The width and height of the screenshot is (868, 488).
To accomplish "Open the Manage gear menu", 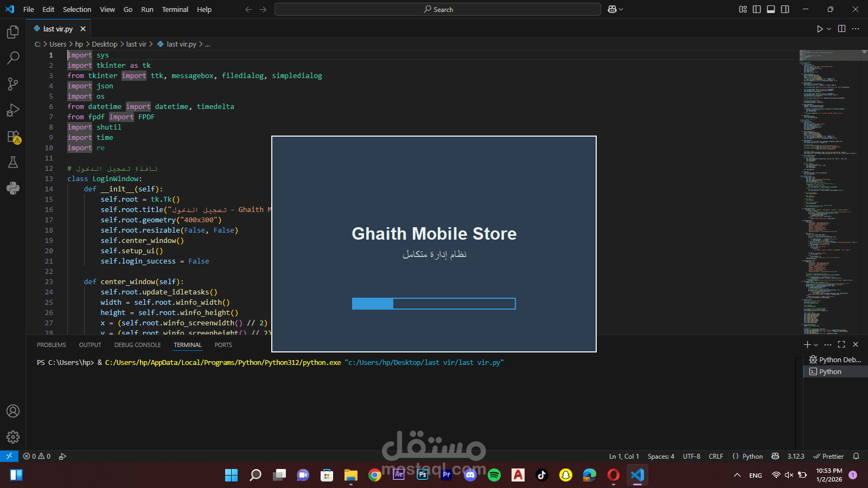I will pyautogui.click(x=13, y=437).
